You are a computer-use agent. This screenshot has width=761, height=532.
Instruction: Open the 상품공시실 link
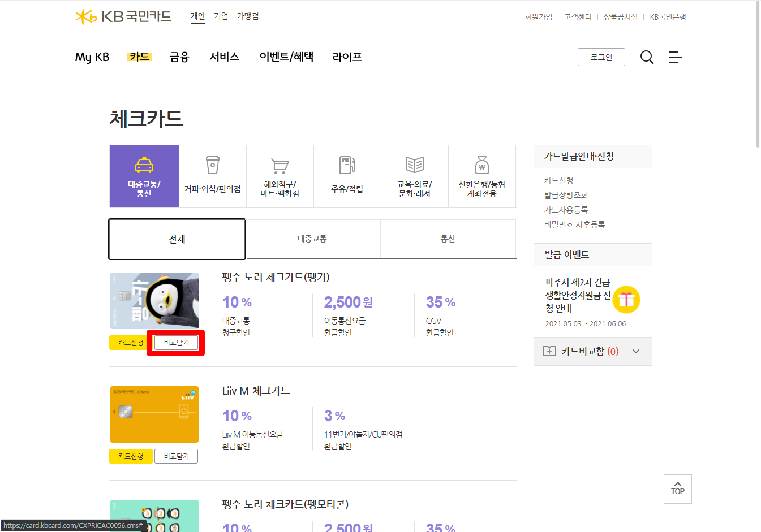[x=621, y=17]
